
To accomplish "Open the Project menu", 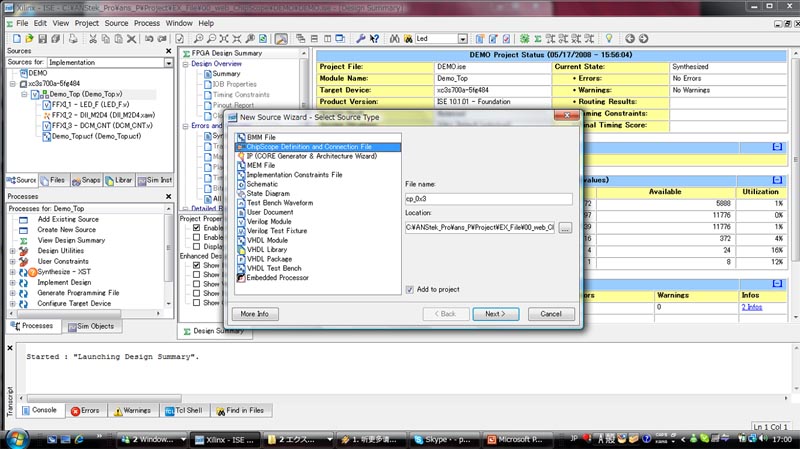I will (x=87, y=23).
